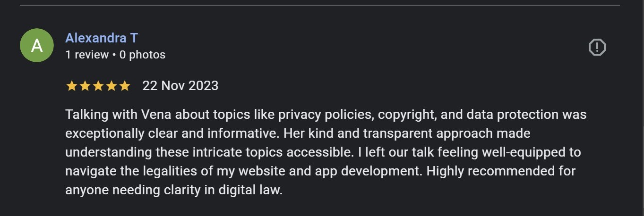The height and width of the screenshot is (216, 644).
Task: Click the fourth rating star
Action: tap(112, 86)
